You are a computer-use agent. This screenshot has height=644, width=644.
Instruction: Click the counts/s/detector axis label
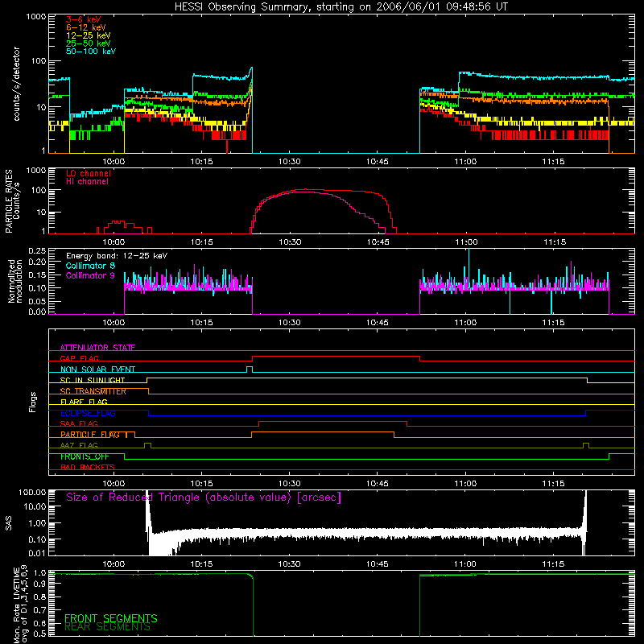click(16, 84)
